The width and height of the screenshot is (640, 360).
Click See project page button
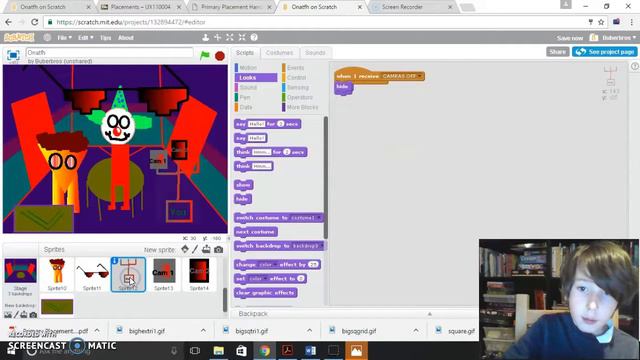tap(604, 52)
